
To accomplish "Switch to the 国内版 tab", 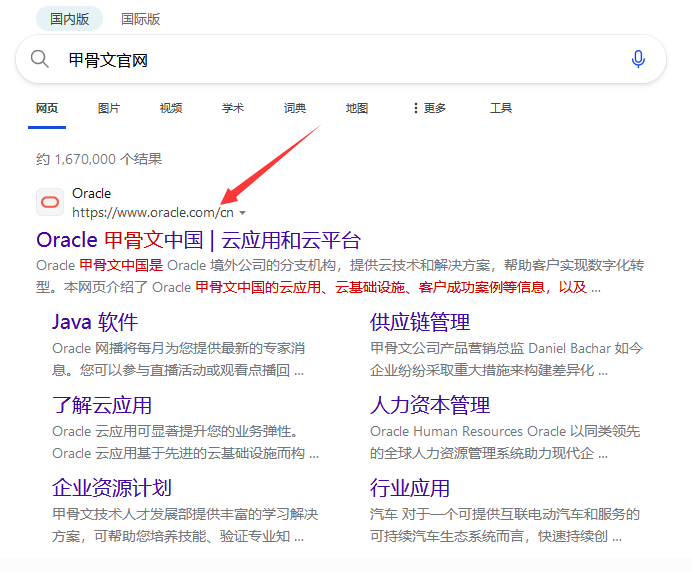I will [70, 19].
